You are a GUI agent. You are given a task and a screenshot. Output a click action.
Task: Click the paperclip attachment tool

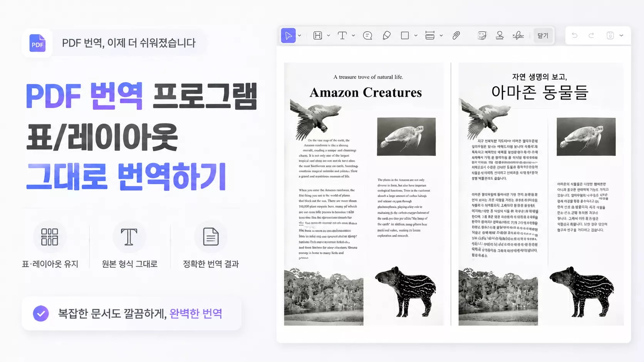[x=456, y=35]
